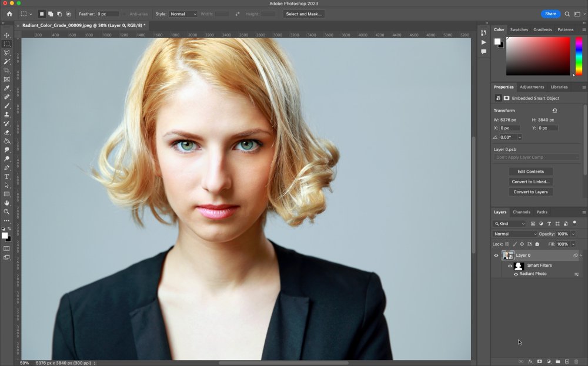The height and width of the screenshot is (366, 588).
Task: Open the Style dropdown set to Normal
Action: click(x=183, y=14)
